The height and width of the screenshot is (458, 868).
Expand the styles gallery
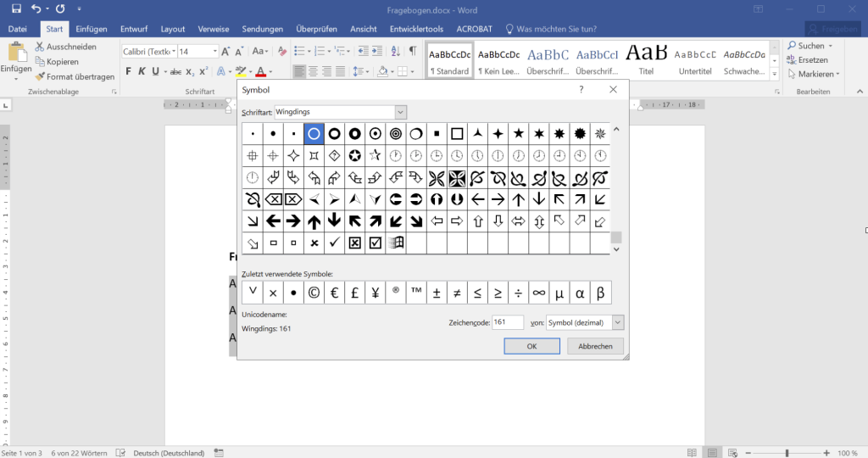pos(775,74)
